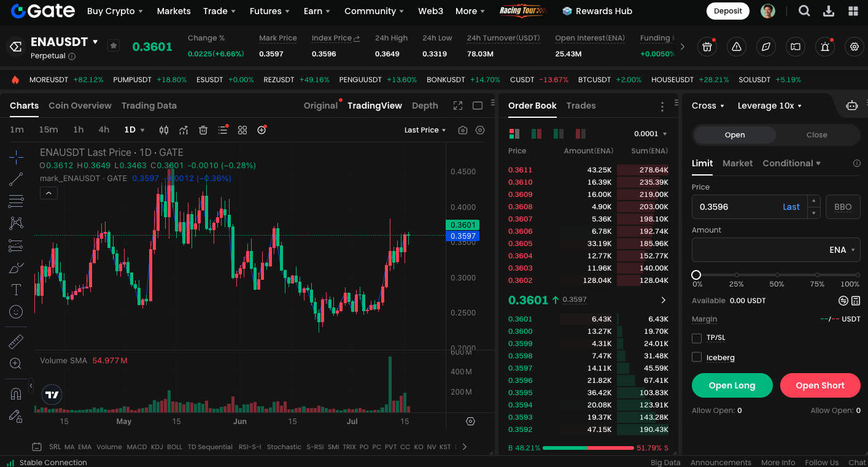Click the Open Short button
Viewport: 868px width, 467px height.
(820, 385)
